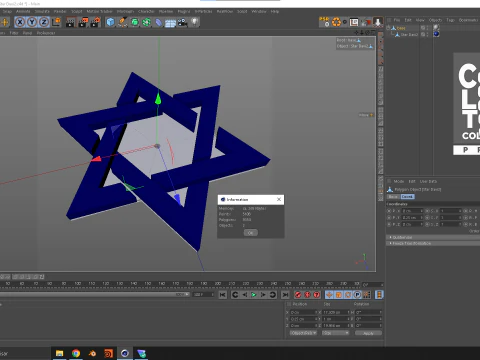Open the Window menu
This screenshot has width=480, height=360.
pyautogui.click(x=259, y=11)
